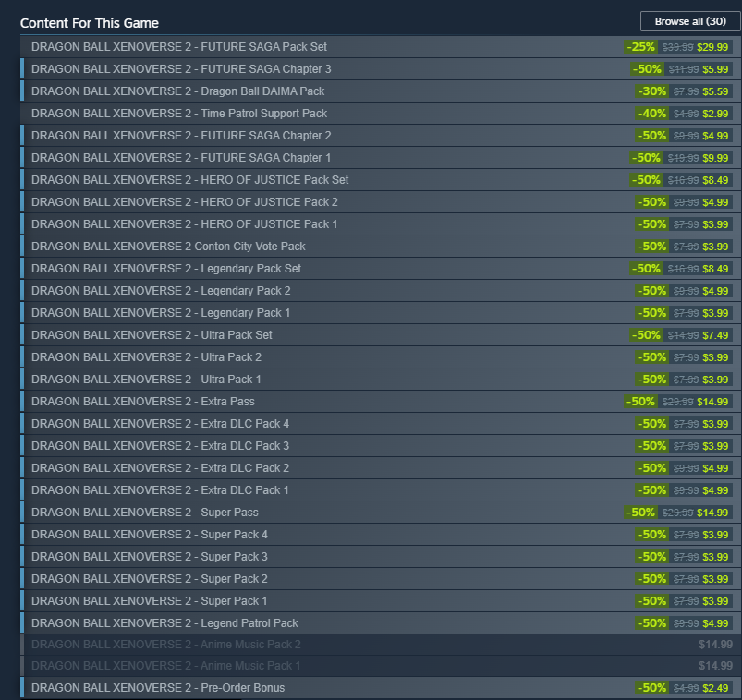Click the -25% discount badge

[x=640, y=47]
